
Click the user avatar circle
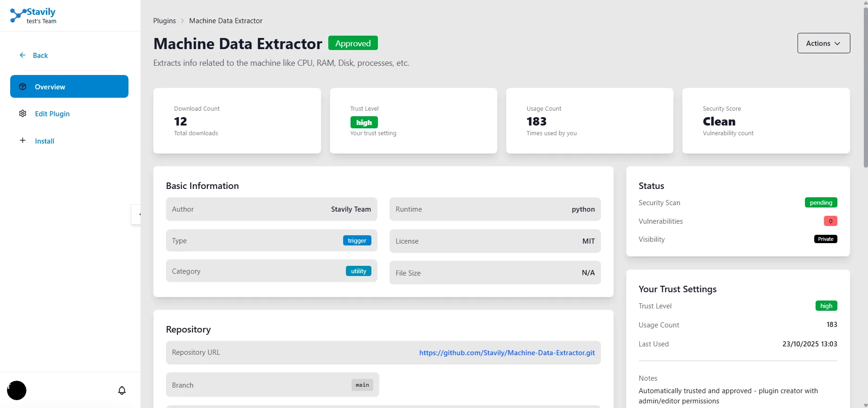coord(17,390)
